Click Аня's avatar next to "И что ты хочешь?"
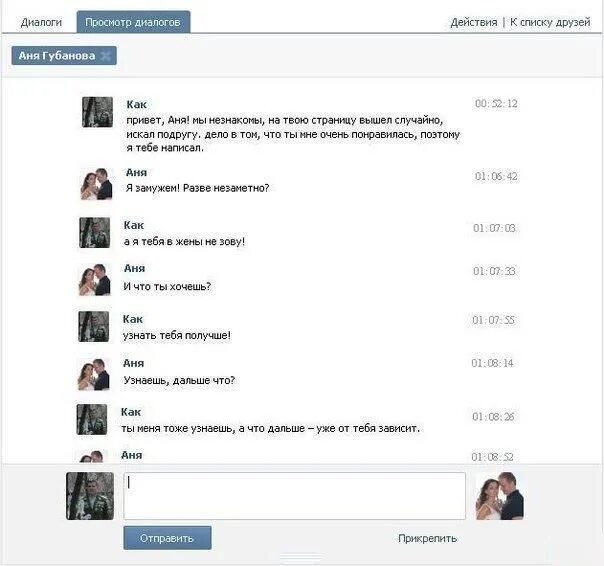 (95, 280)
